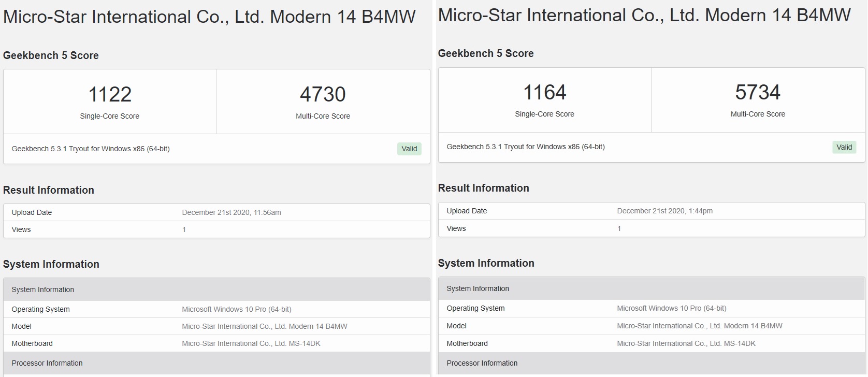Image resolution: width=868 pixels, height=377 pixels.
Task: Click the left gray System Information table header
Action: pyautogui.click(x=216, y=289)
